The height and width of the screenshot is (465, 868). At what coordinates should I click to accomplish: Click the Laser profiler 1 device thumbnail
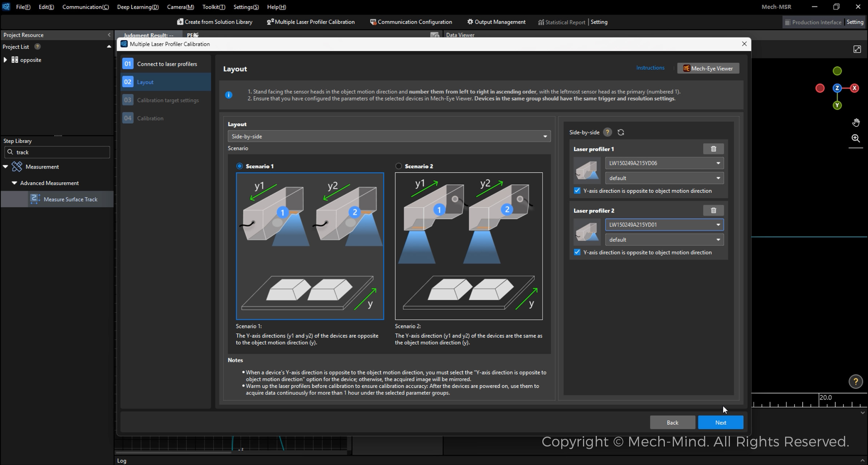pos(587,170)
